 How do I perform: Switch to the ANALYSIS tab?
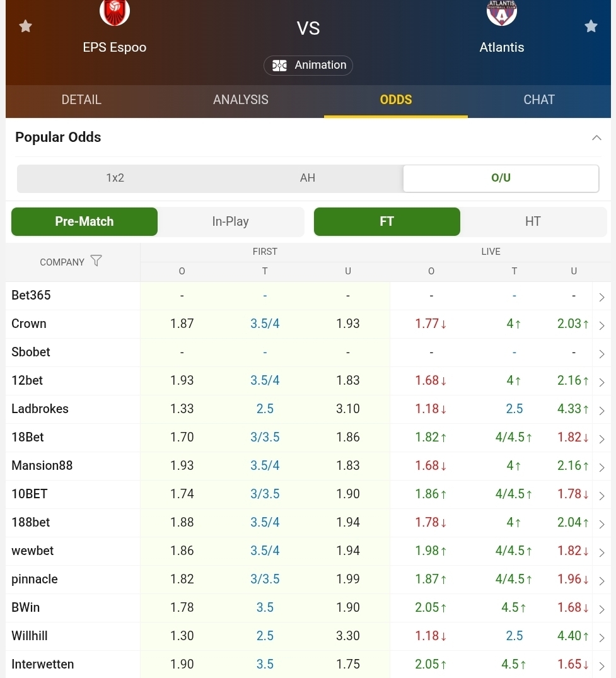coord(240,100)
